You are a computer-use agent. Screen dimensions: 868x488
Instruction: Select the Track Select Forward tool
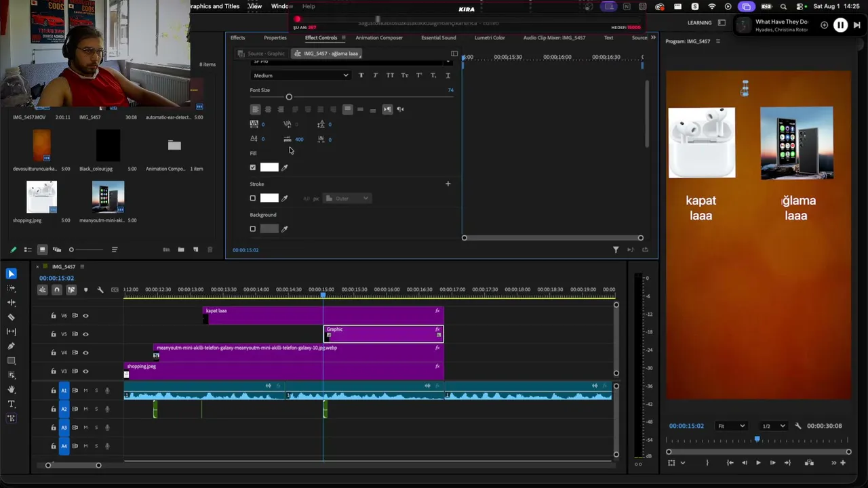(12, 288)
